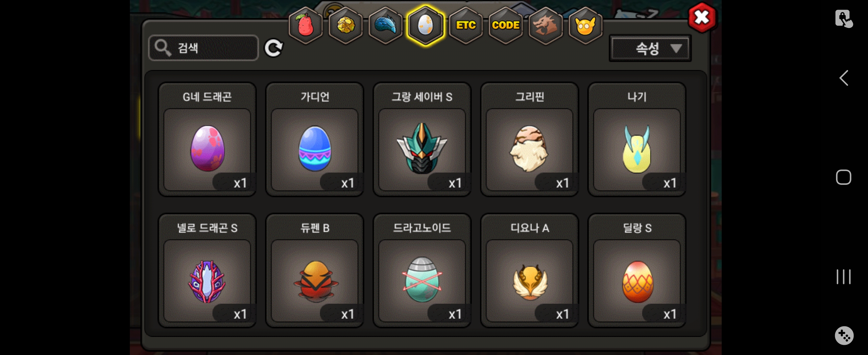
Task: Switch to the brown dragon head tab
Action: tap(545, 26)
